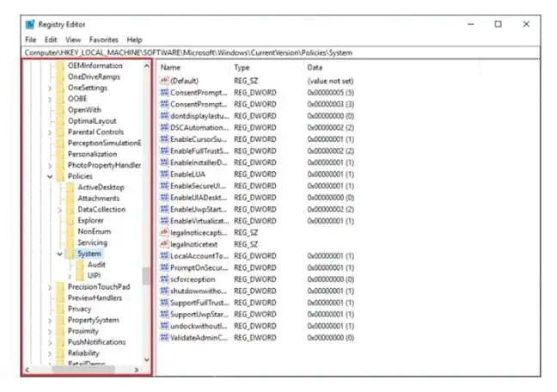Expand the PrecisionTouchPad tree node
The width and height of the screenshot is (557, 392).
[50, 287]
